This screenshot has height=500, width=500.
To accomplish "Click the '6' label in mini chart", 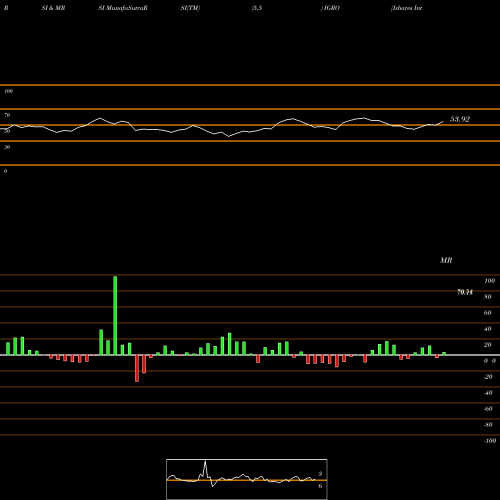I will tap(320, 486).
